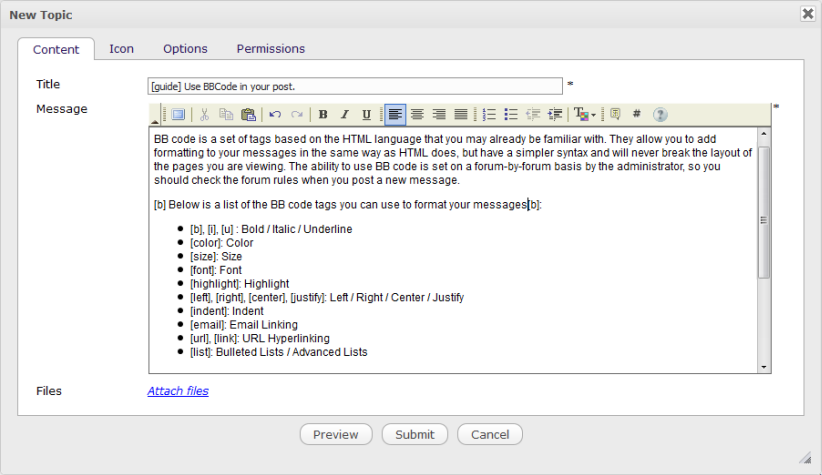Click the Attach files link
Image resolution: width=822 pixels, height=475 pixels.
point(178,391)
